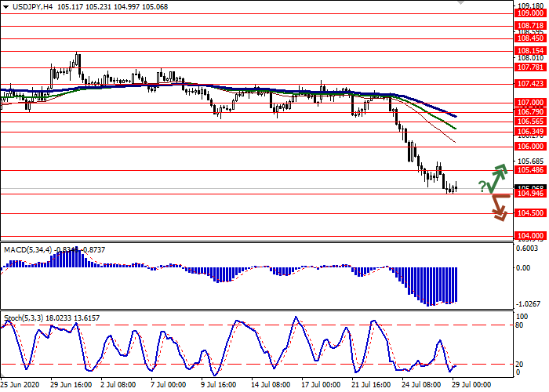This screenshot has height=392, width=549.
Task: Click the 29 Jun 16:00 time axis label
Action: [71, 385]
